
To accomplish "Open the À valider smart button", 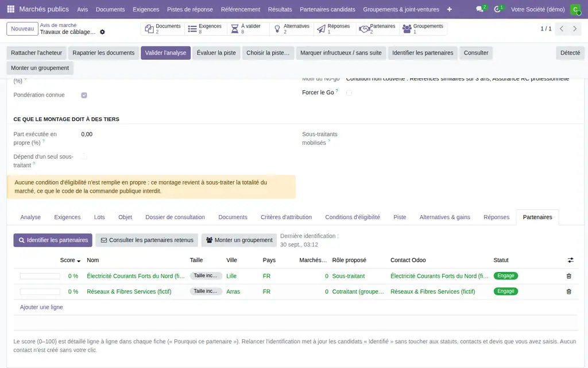I will tap(247, 29).
